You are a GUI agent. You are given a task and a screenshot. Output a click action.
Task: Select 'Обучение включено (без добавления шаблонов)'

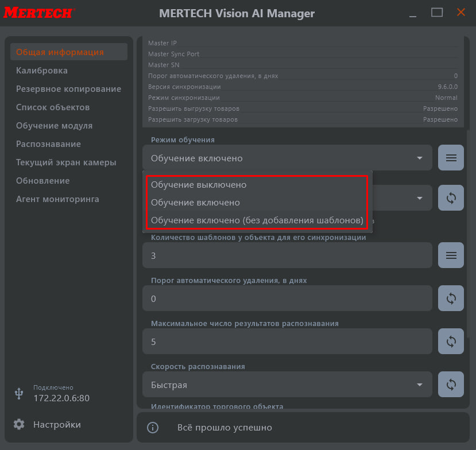pyautogui.click(x=257, y=220)
